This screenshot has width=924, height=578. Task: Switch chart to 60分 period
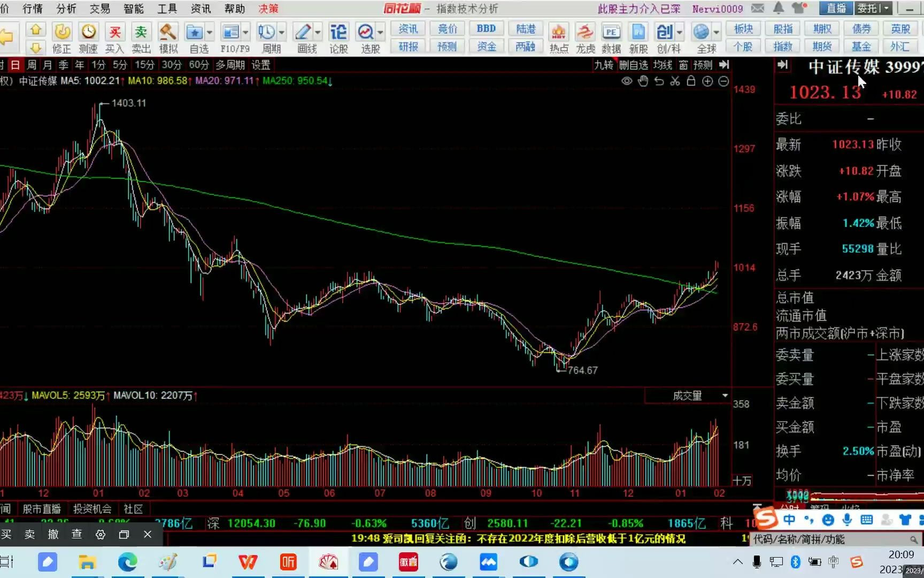click(199, 65)
